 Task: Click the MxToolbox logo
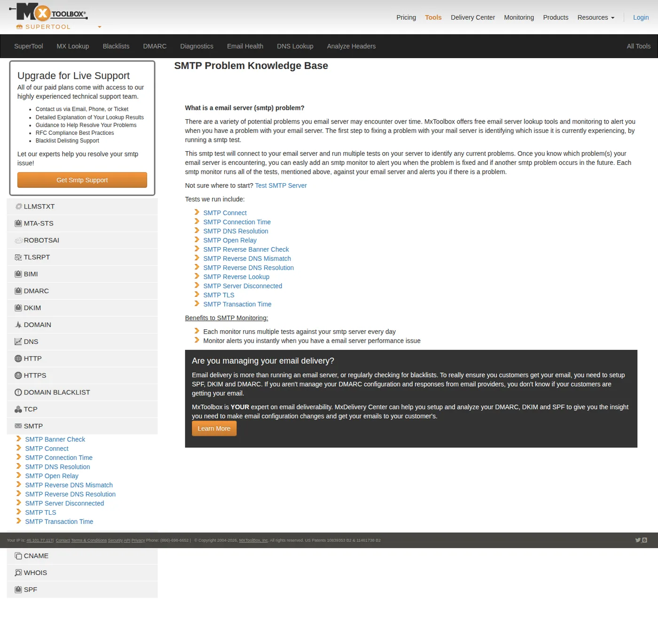pyautogui.click(x=48, y=12)
